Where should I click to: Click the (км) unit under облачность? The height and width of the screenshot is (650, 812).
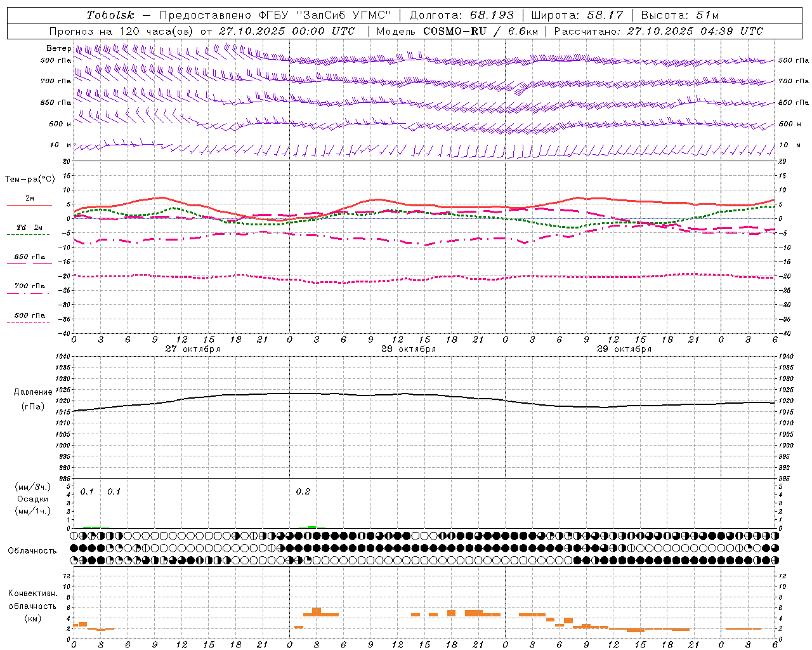[32, 618]
